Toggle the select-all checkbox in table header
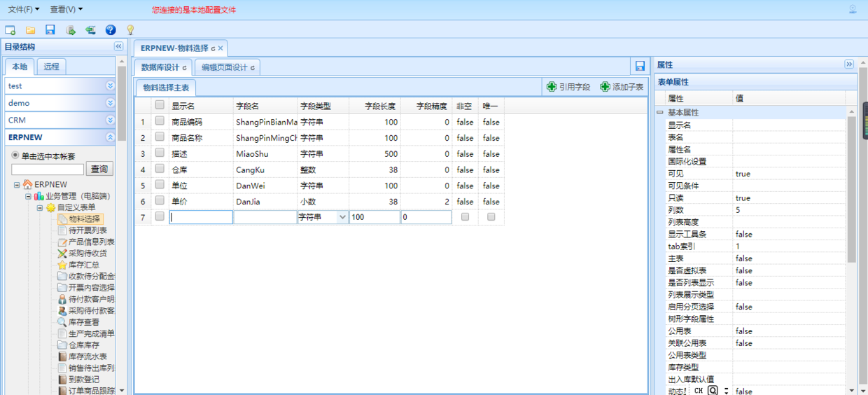868x395 pixels. click(160, 105)
